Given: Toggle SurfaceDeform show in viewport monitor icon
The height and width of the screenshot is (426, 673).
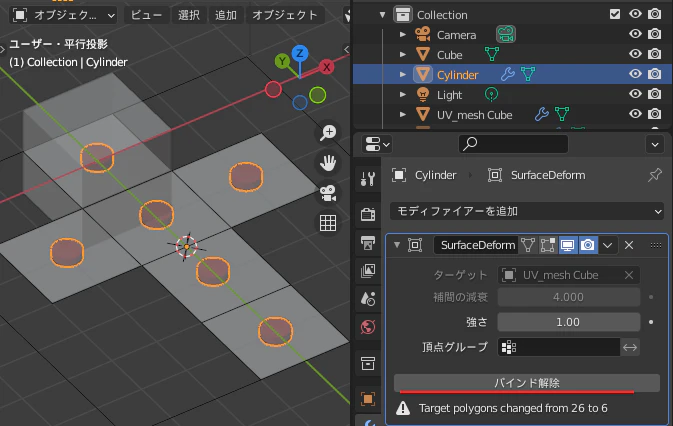Looking at the screenshot, I should (x=568, y=245).
